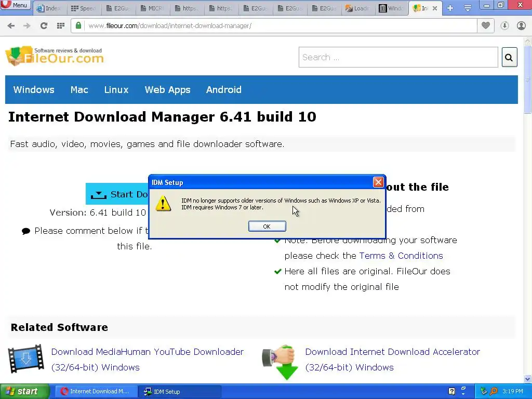Click the orange magnifier tray icon
Viewport: 532px width, 399px height.
tap(494, 392)
